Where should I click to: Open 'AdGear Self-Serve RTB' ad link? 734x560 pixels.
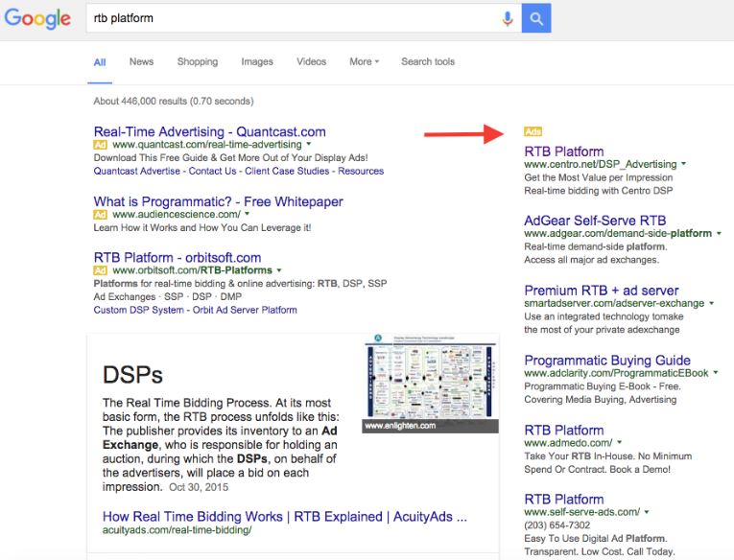pyautogui.click(x=595, y=221)
